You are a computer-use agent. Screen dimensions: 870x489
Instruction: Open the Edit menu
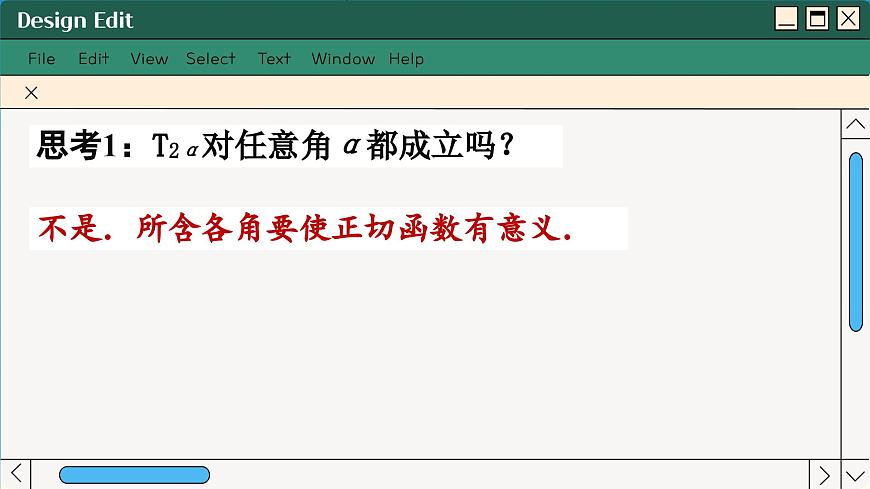point(93,59)
